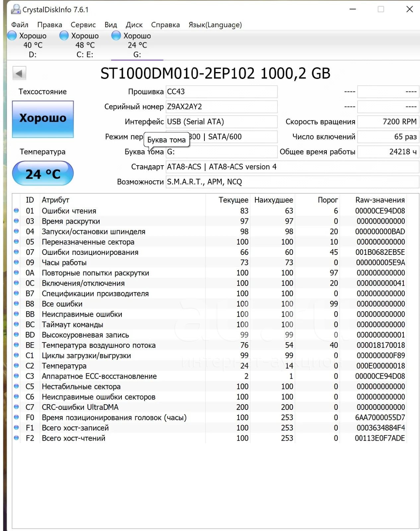This screenshot has width=420, height=531.
Task: Click status dot for C3 Аппаратное ECC-восстановление
Action: pos(16,376)
